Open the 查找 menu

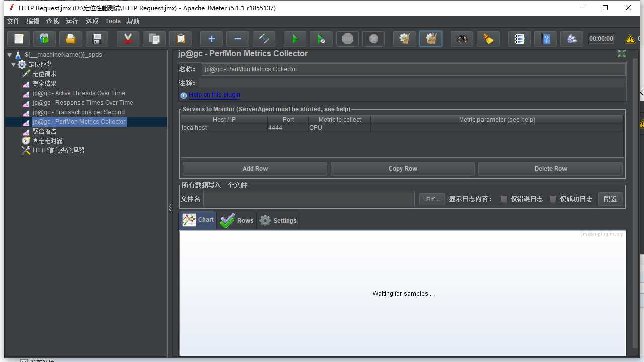point(52,21)
